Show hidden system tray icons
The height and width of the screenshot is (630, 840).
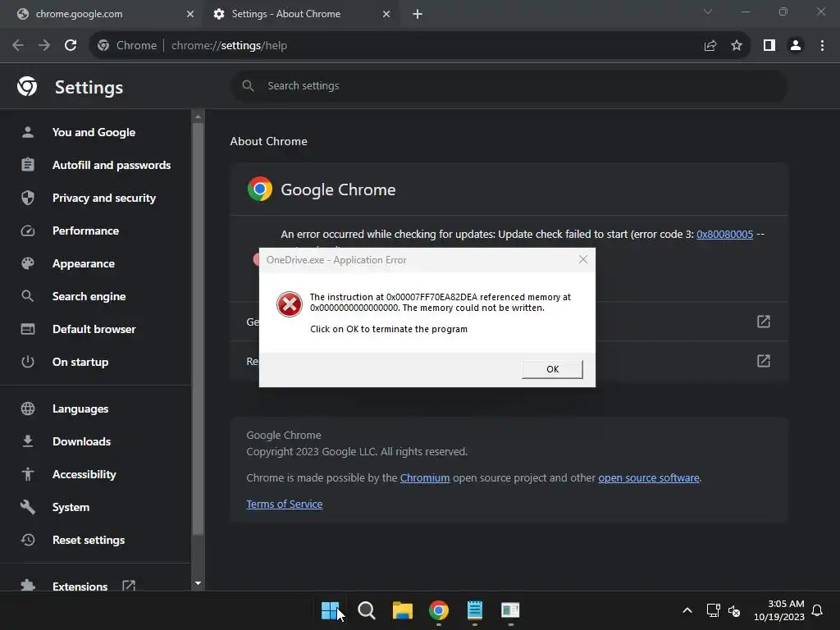(687, 610)
